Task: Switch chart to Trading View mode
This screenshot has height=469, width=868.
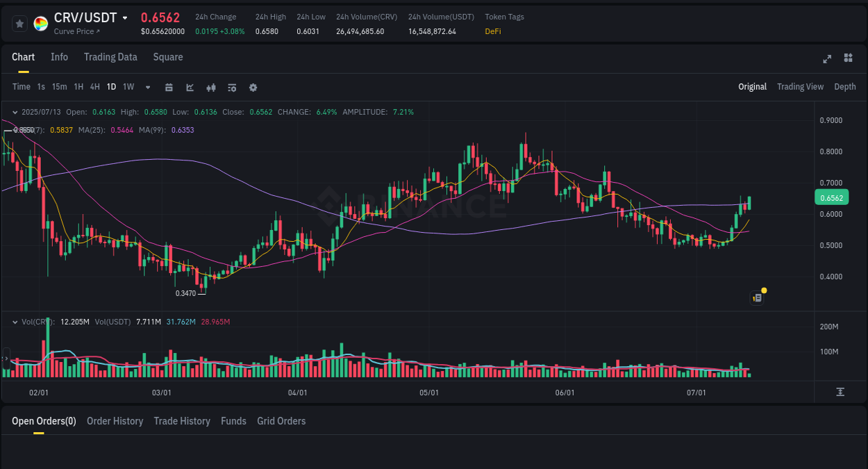Action: tap(800, 87)
